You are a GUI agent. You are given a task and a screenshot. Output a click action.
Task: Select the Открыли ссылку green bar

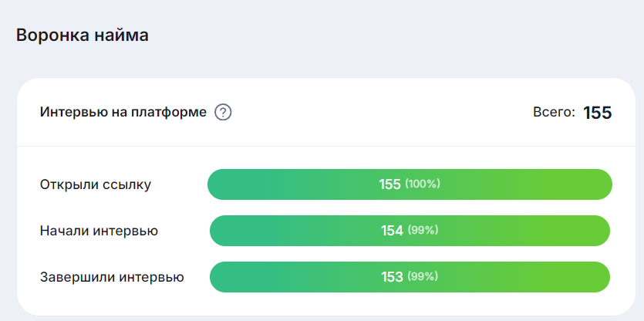(410, 184)
